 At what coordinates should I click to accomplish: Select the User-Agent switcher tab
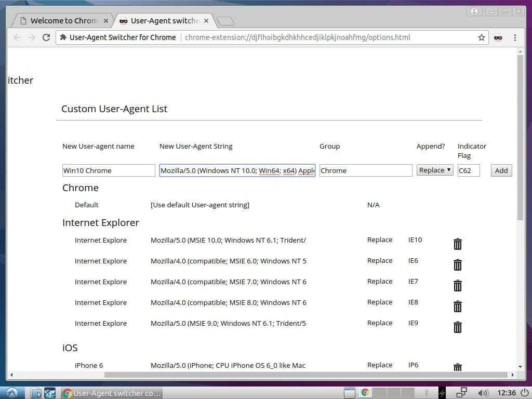pyautogui.click(x=161, y=20)
